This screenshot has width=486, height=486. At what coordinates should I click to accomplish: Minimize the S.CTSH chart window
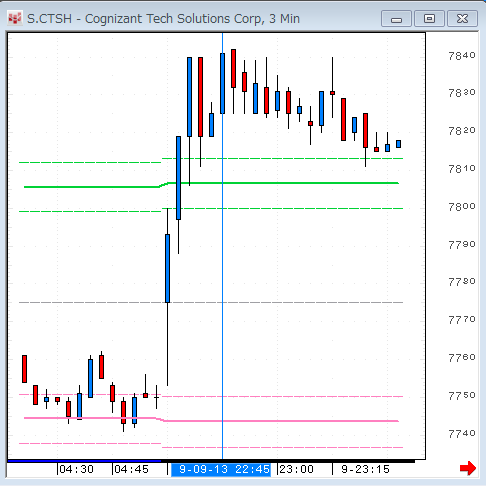[396, 19]
